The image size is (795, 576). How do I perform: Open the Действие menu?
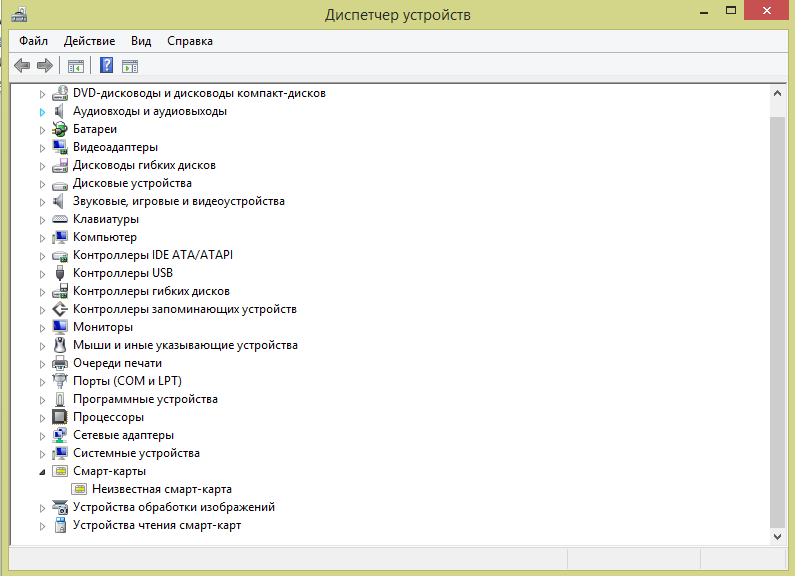(x=89, y=41)
